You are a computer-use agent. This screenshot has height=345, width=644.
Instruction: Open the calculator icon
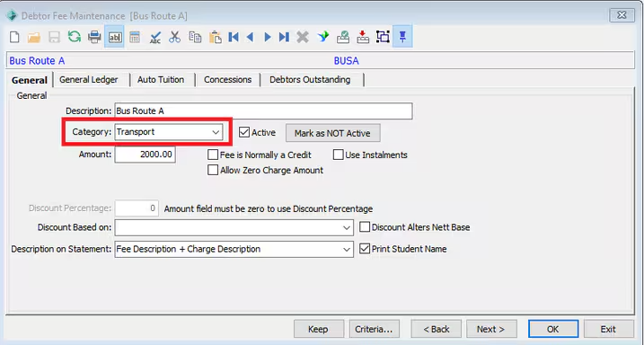pos(135,38)
